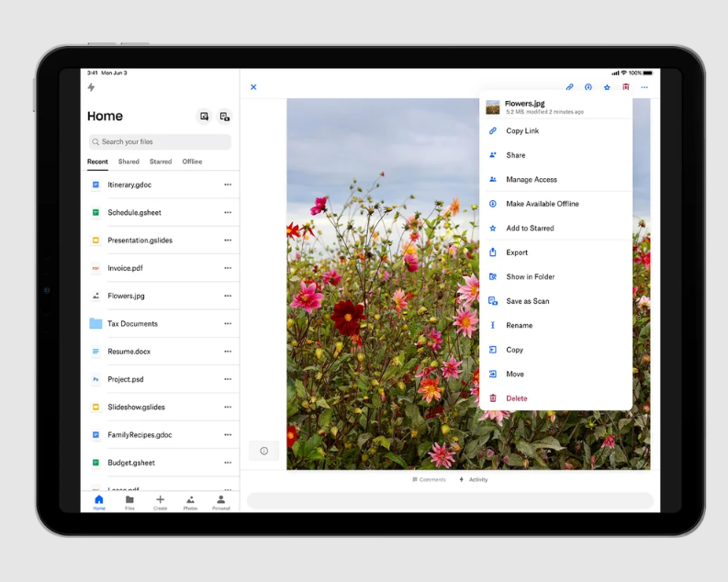The image size is (728, 582).
Task: Tap Create plus icon in bottom bar
Action: click(x=160, y=501)
